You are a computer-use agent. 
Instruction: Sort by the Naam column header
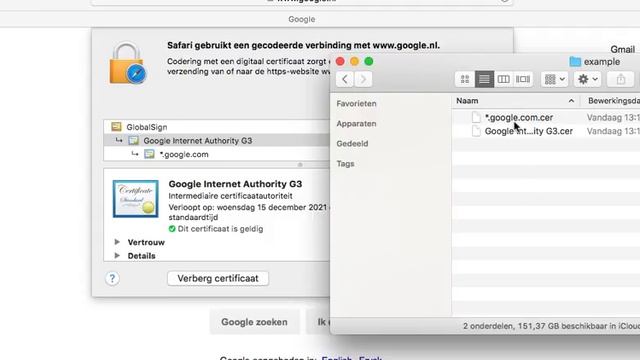click(x=516, y=101)
